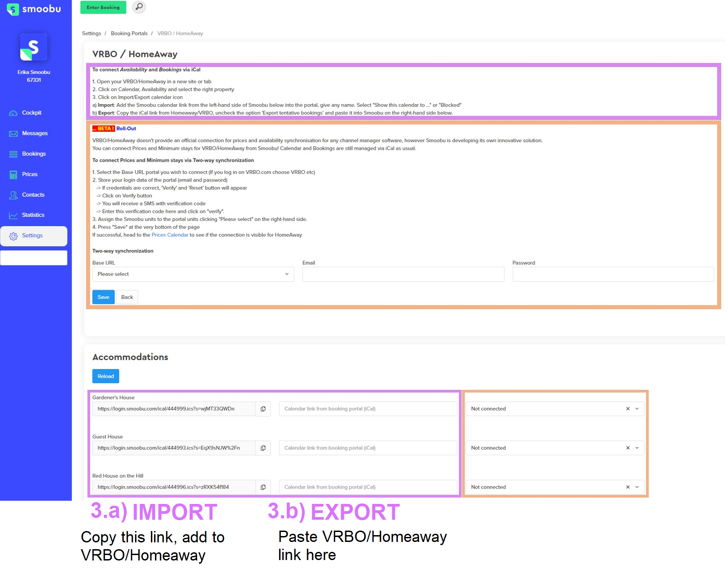Viewport: 728px width, 570px height.
Task: Click the Statistics chart icon
Action: tap(14, 216)
